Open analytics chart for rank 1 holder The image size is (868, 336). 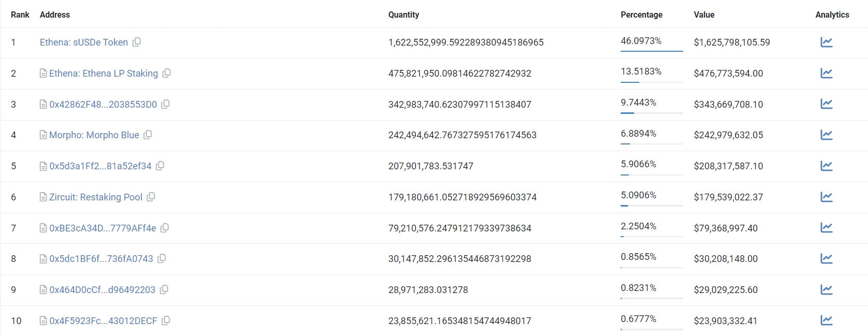click(826, 42)
